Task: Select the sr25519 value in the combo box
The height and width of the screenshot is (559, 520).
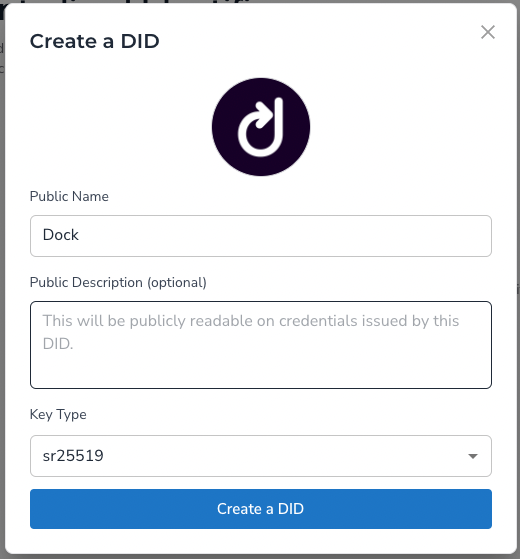Action: (73, 456)
